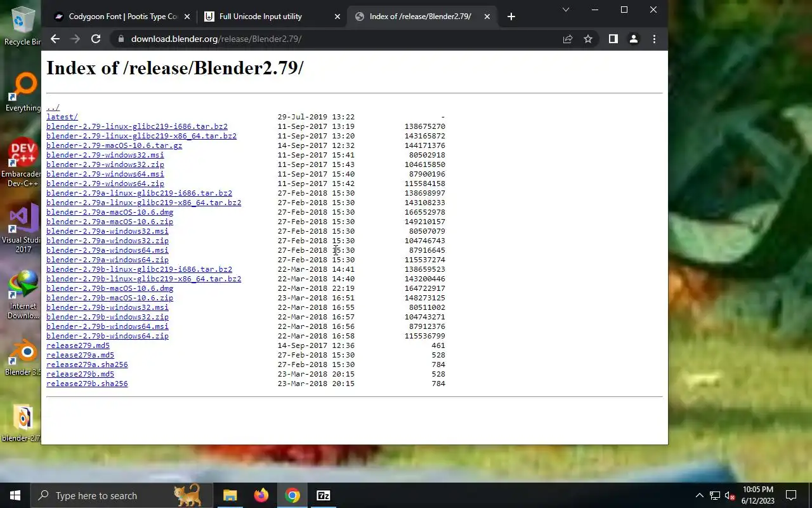Select Blender 3.5 desktop shortcut
The image size is (812, 508).
coord(23,359)
